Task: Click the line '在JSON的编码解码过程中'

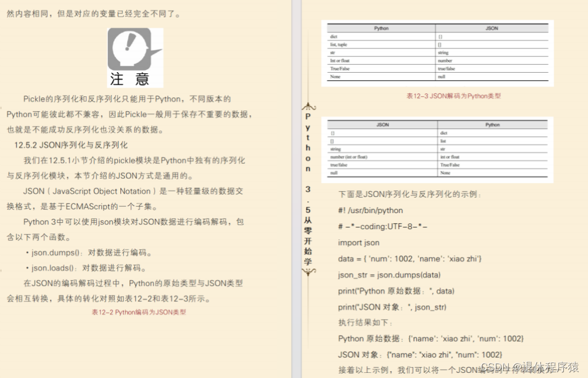Action: [133, 283]
